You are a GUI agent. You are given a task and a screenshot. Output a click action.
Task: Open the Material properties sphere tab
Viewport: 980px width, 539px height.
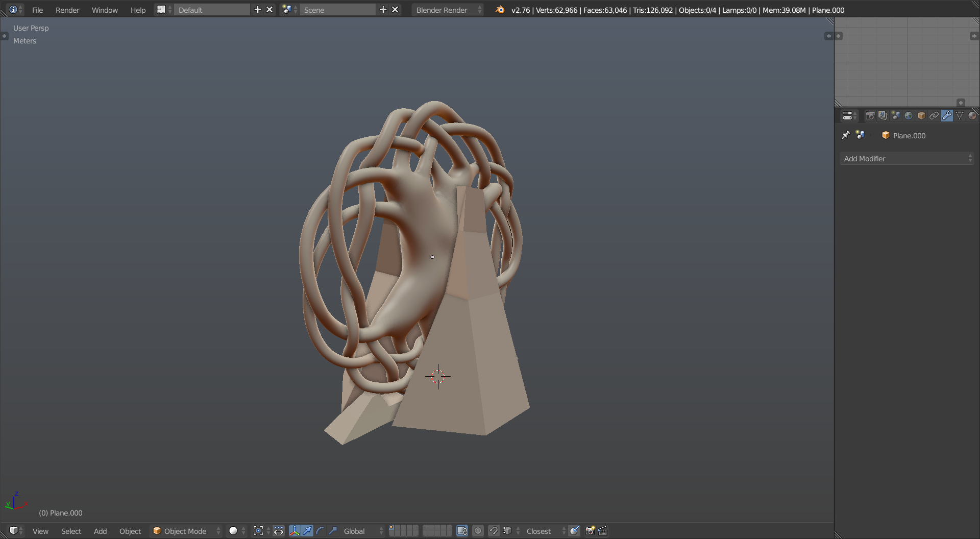(972, 116)
